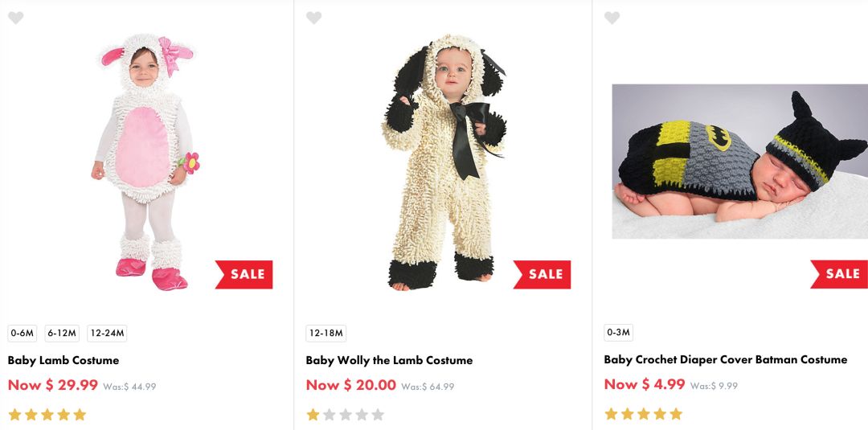Select the 6-12M size option
The height and width of the screenshot is (430, 868).
62,334
